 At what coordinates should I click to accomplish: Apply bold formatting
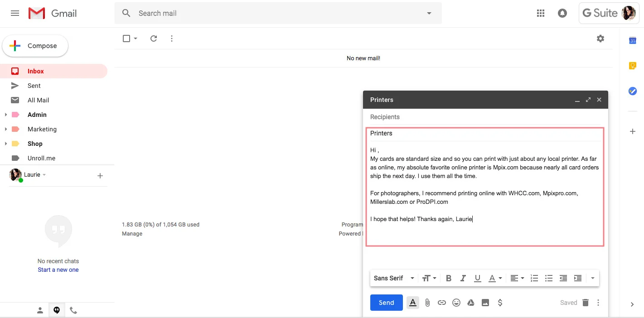[x=449, y=278]
